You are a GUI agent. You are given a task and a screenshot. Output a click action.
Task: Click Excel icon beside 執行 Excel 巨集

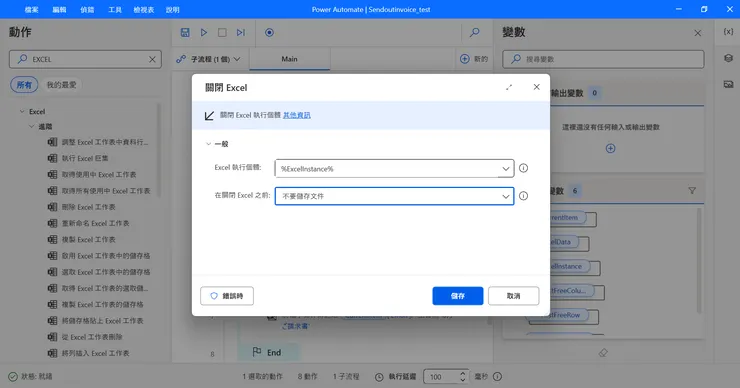pyautogui.click(x=52, y=158)
